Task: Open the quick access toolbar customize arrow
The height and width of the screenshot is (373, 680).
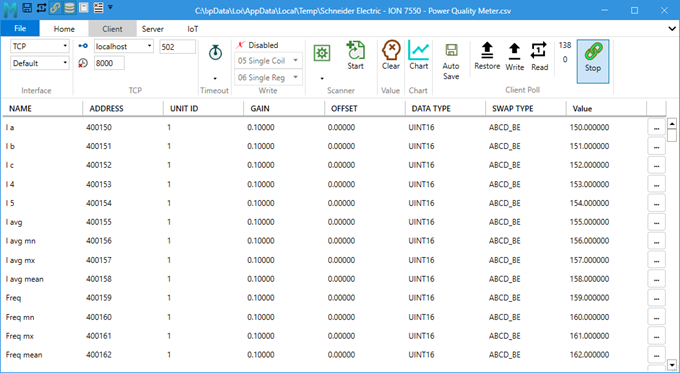Action: [110, 7]
